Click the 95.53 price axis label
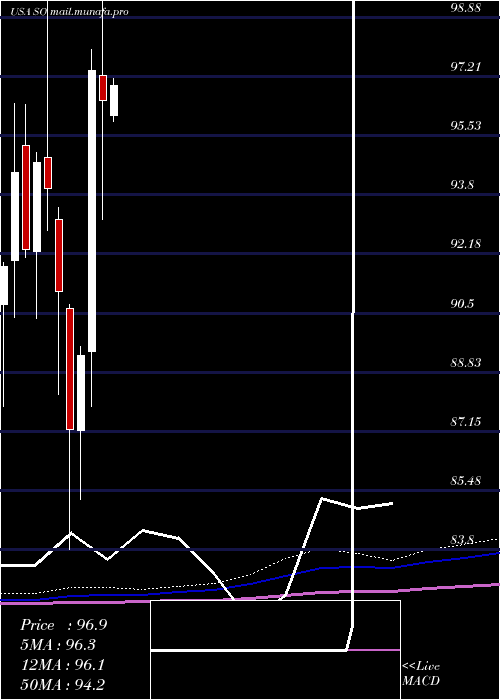The width and height of the screenshot is (500, 700). [x=466, y=126]
